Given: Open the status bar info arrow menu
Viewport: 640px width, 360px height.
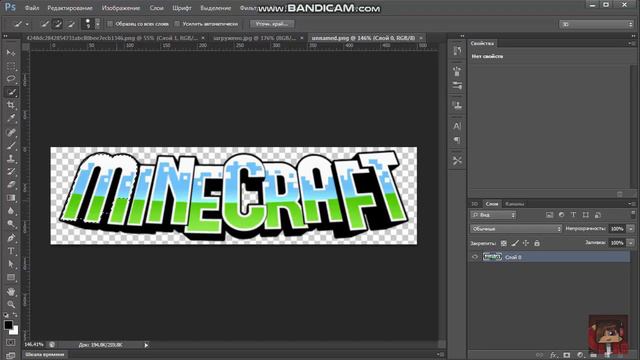Looking at the screenshot, I should (146, 345).
